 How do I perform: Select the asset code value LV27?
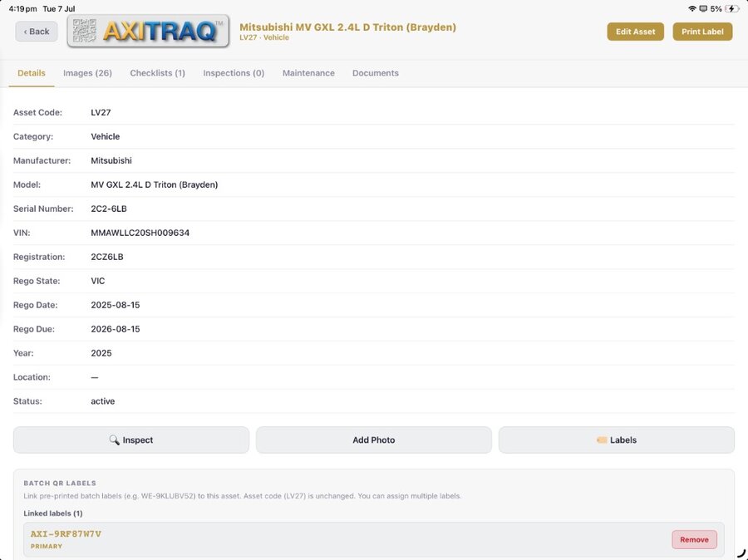point(101,112)
